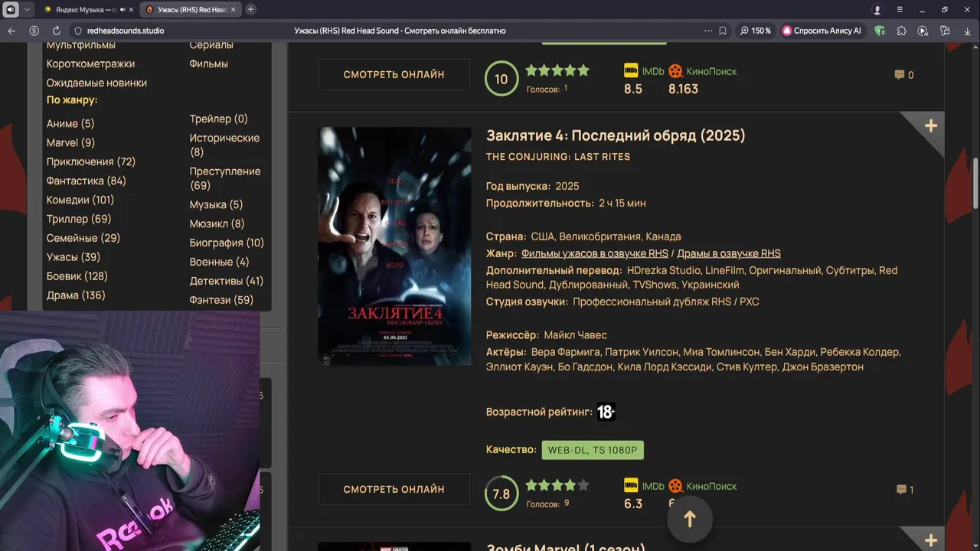Give the top movie one star rating
This screenshot has width=980, height=551.
coord(531,70)
